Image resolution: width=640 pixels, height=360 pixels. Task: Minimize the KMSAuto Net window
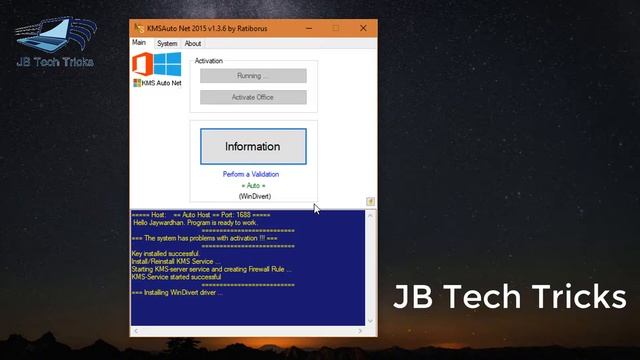[x=309, y=28]
